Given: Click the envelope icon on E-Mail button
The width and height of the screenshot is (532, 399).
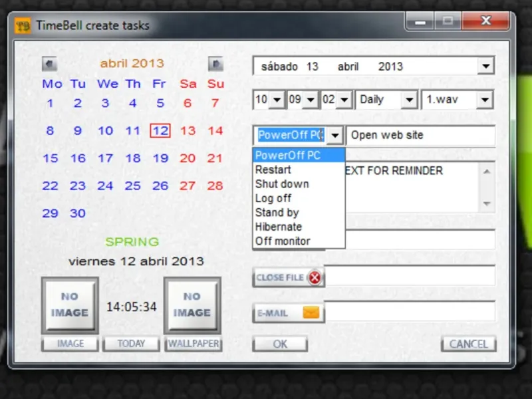Looking at the screenshot, I should [311, 313].
